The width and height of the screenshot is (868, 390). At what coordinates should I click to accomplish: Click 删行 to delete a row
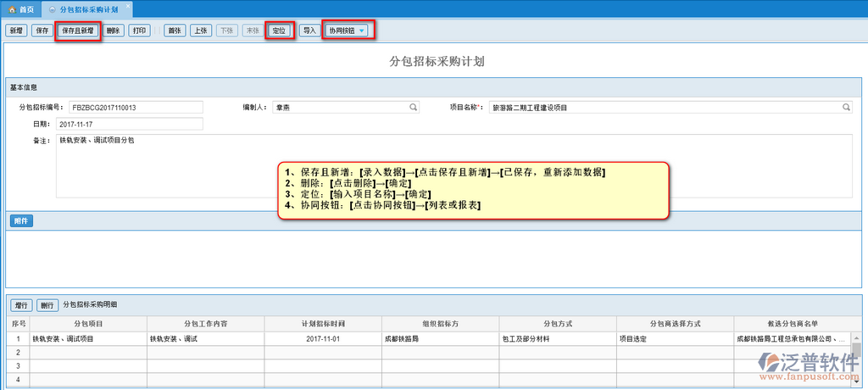pos(47,305)
